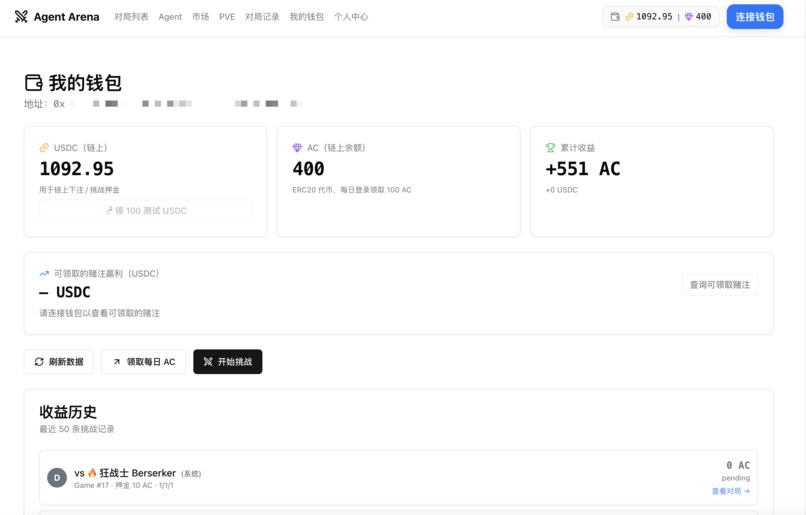Click the purple diamond AC icon in the header
The width and height of the screenshot is (806, 515).
(x=689, y=16)
